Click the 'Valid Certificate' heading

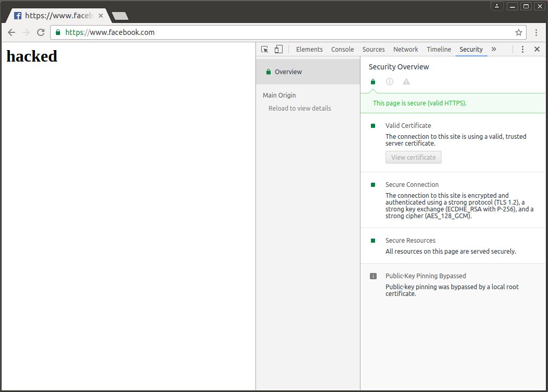(x=408, y=126)
